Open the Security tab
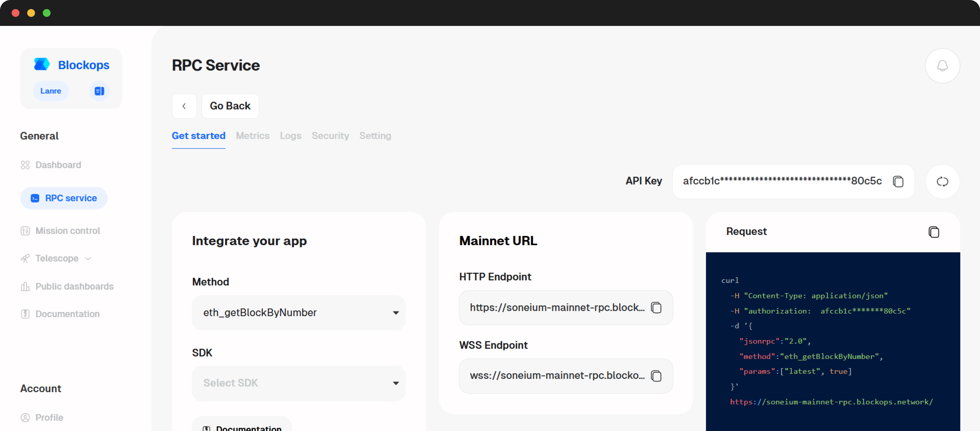This screenshot has width=980, height=431. tap(330, 136)
